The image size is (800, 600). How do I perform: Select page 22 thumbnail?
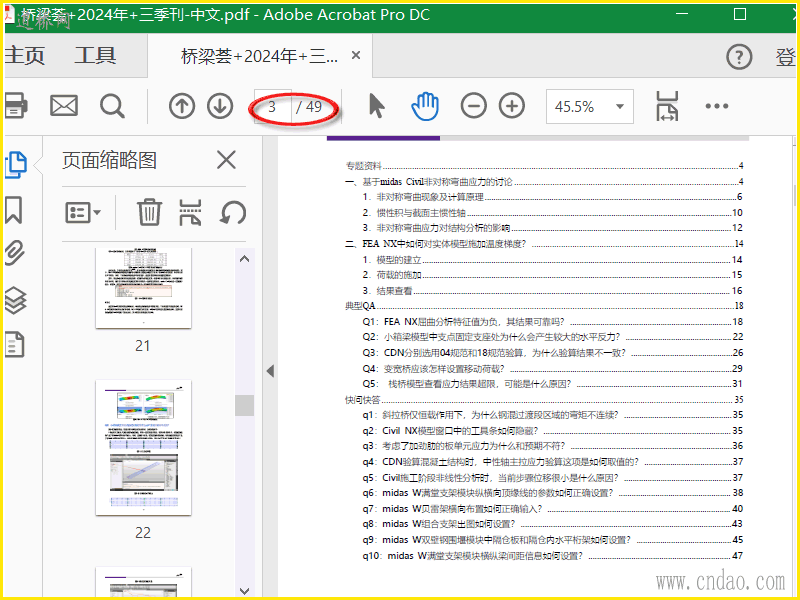(x=143, y=447)
